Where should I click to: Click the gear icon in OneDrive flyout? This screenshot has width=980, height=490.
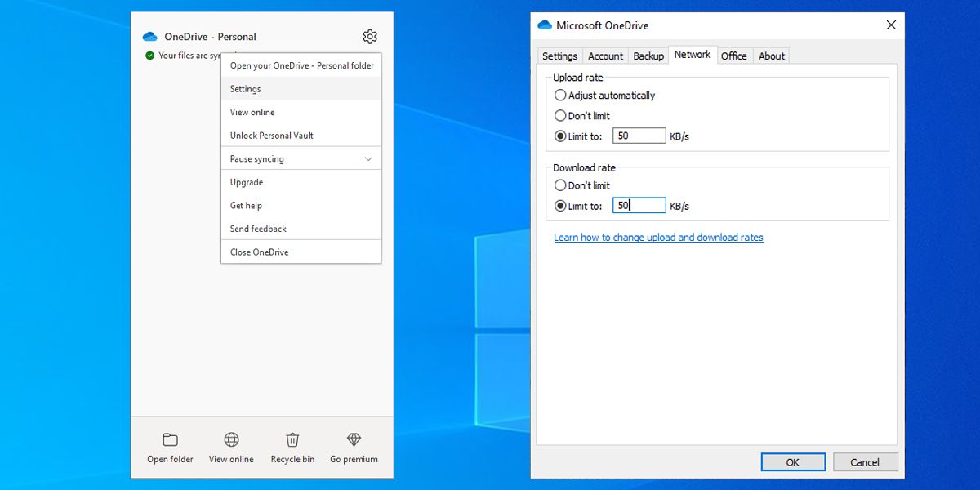[370, 37]
